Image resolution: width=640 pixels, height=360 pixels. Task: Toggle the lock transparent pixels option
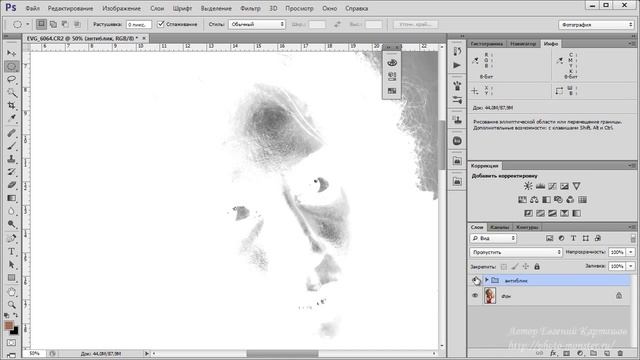pos(504,267)
